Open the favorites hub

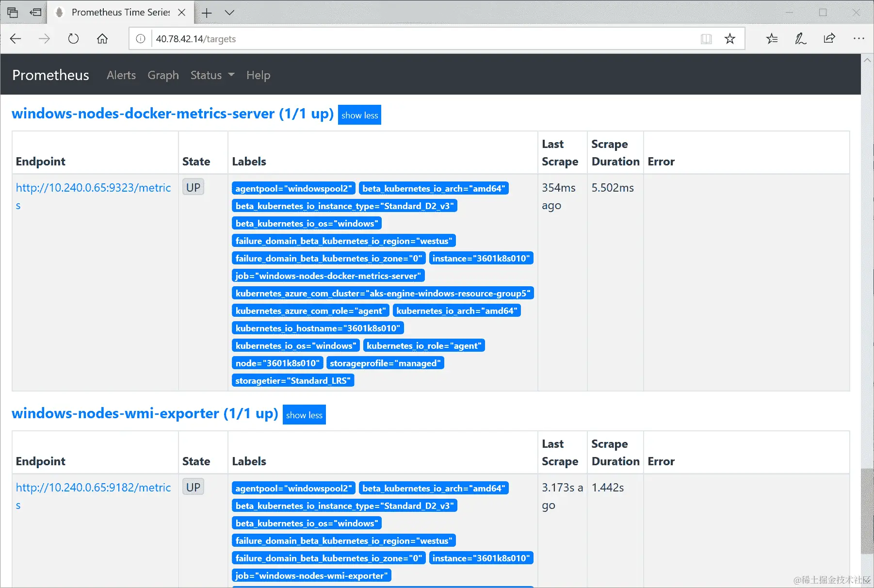772,39
